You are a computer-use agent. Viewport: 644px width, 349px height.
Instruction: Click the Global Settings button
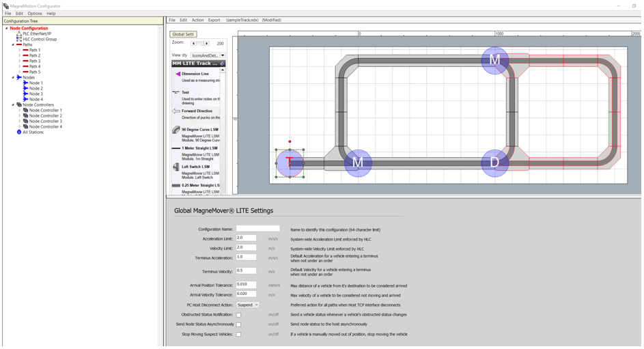click(183, 34)
